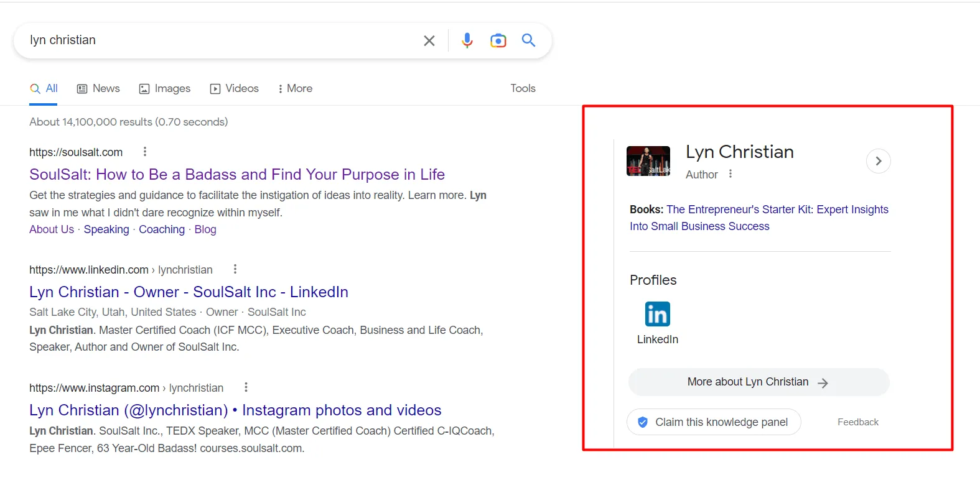Open search by image camera icon

498,40
